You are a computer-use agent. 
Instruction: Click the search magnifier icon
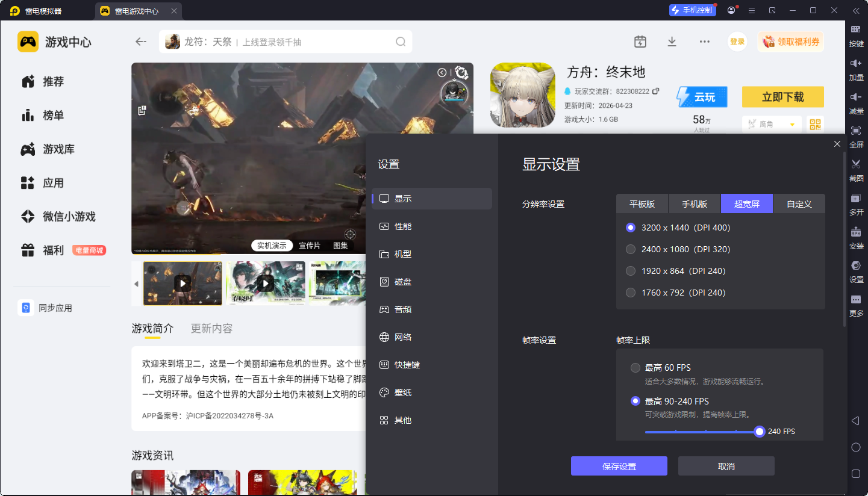(x=401, y=42)
